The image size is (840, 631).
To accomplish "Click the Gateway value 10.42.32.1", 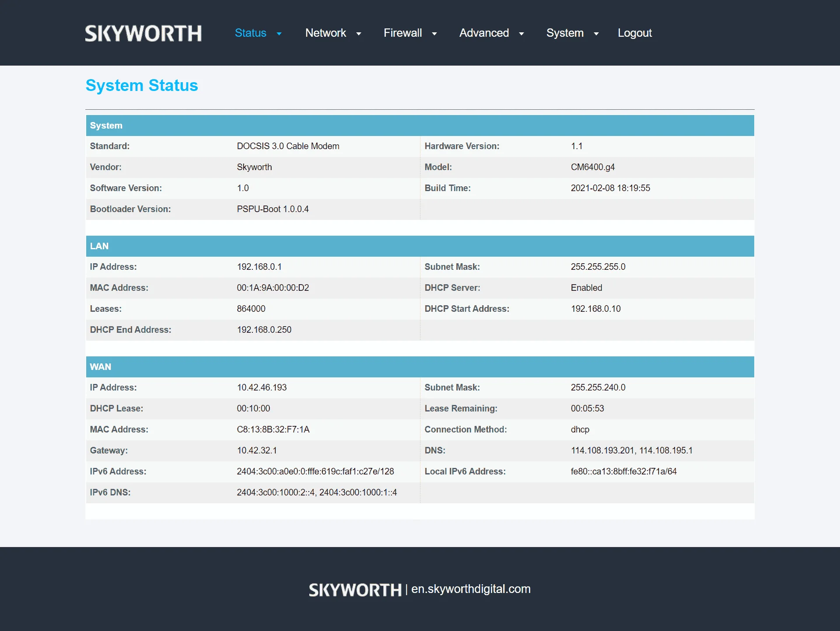I will 257,450.
